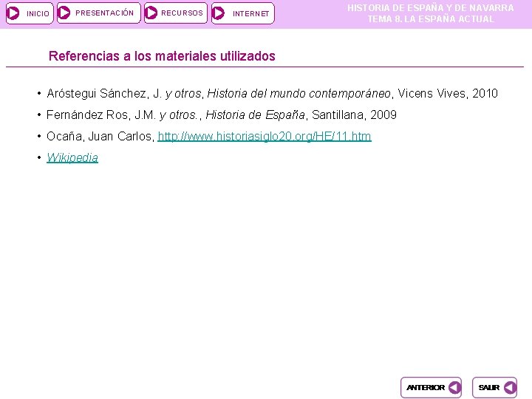This screenshot has width=532, height=399.
Task: Click the play arrow icon beside RECURSOS
Action: click(151, 13)
